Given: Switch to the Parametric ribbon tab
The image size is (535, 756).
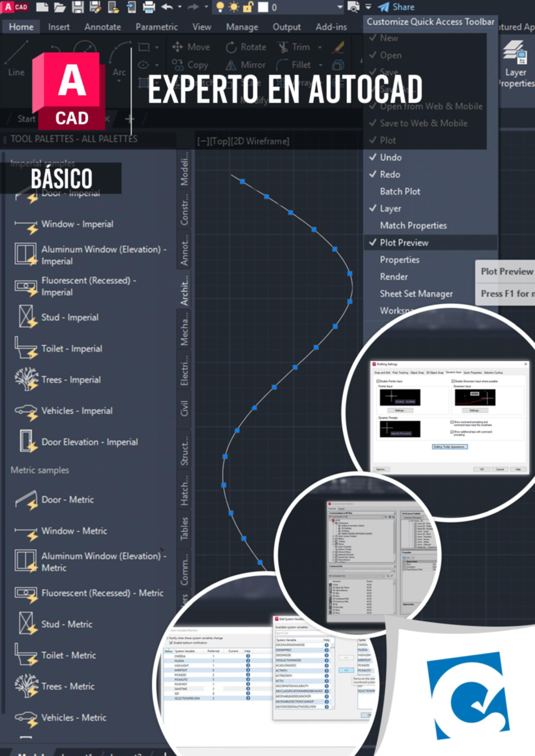Looking at the screenshot, I should 156,27.
